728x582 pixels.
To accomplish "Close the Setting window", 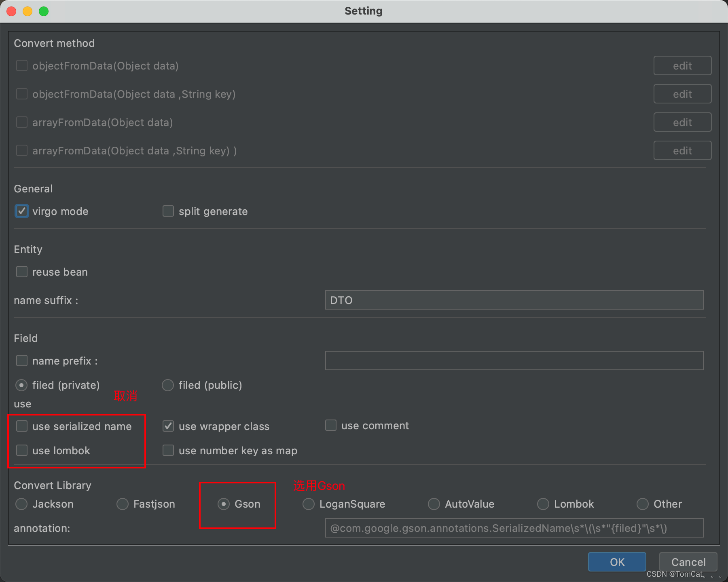I will point(11,11).
